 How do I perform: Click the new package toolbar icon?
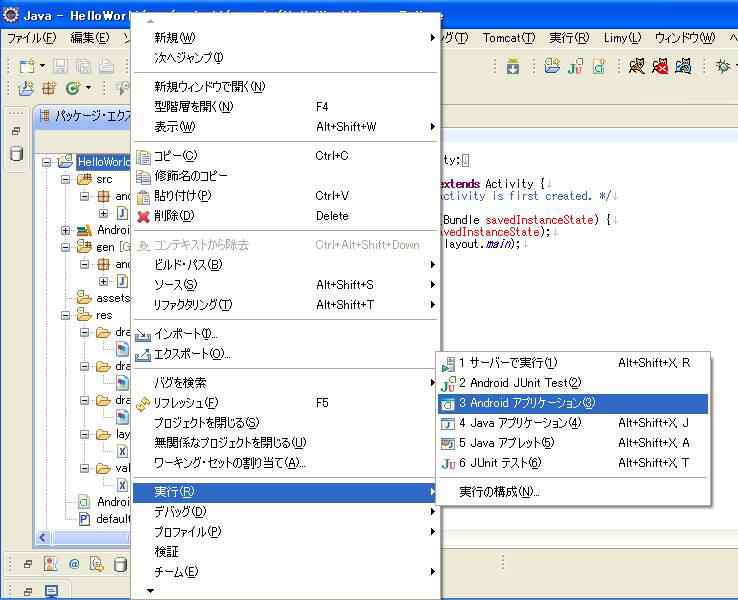(48, 88)
